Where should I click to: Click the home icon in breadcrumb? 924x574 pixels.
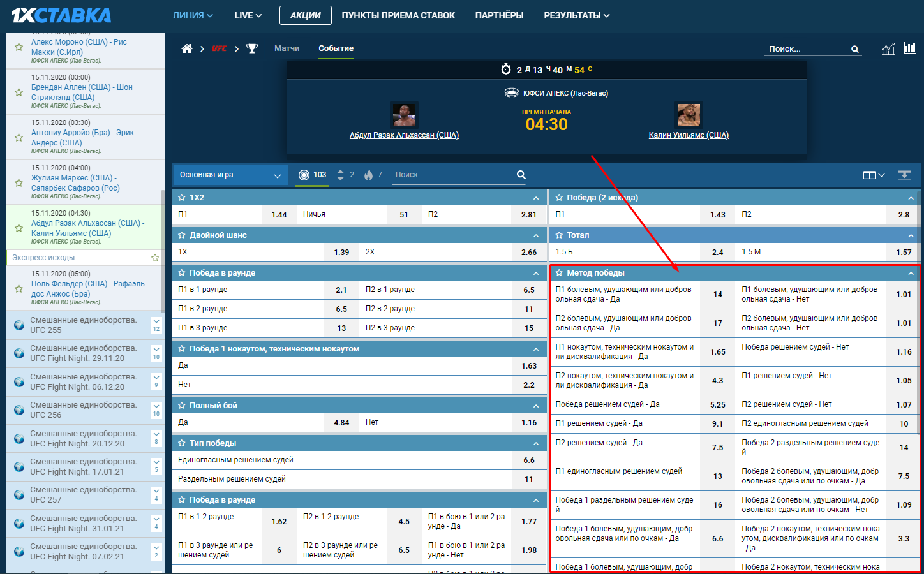(x=186, y=48)
